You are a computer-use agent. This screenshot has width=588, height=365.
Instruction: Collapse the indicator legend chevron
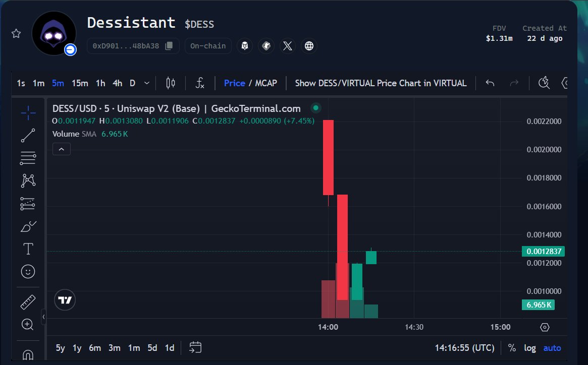[x=62, y=149]
